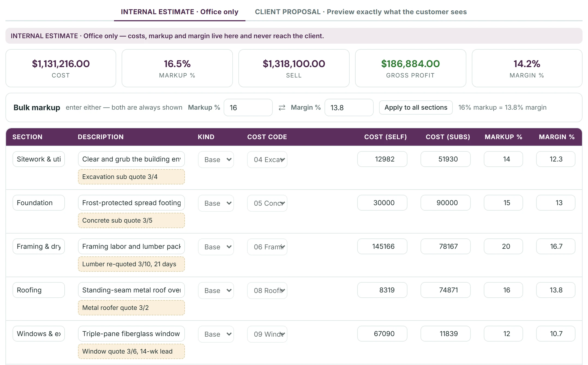Edit Foundation margin value 13
This screenshot has width=588, height=365.
click(556, 203)
